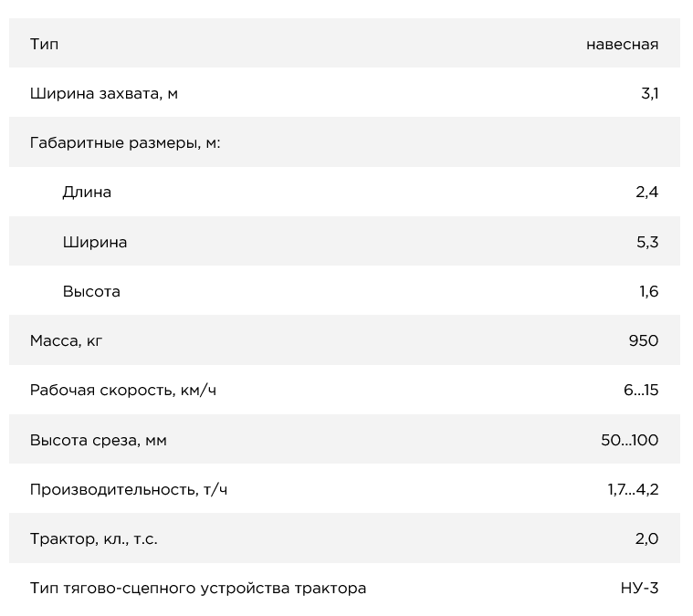Select the indented 'Высота' dimension label

pyautogui.click(x=91, y=291)
